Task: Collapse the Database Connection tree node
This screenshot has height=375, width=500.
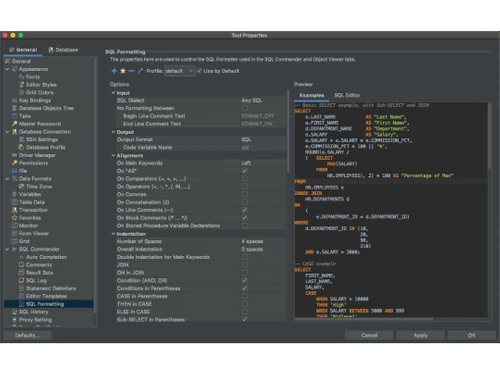Action: tap(7, 132)
